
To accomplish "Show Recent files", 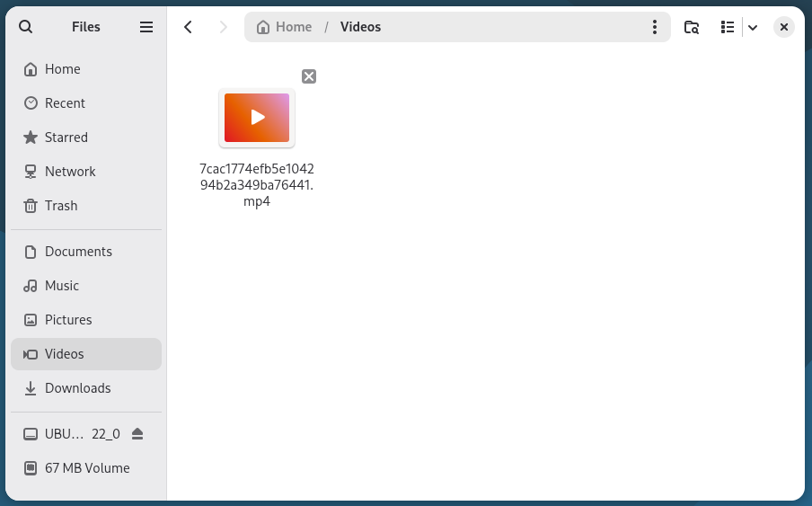I will pos(65,103).
